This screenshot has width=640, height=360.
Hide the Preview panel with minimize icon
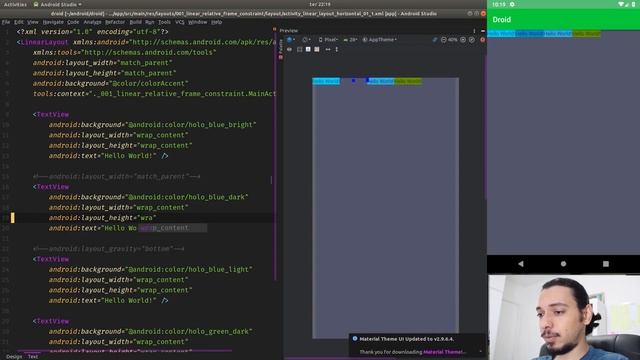click(x=483, y=31)
